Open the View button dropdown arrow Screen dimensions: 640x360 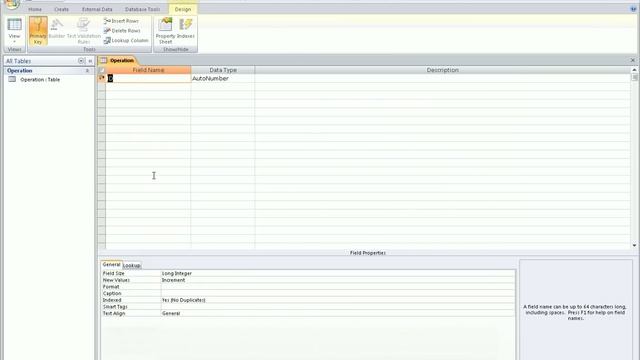[x=14, y=41]
